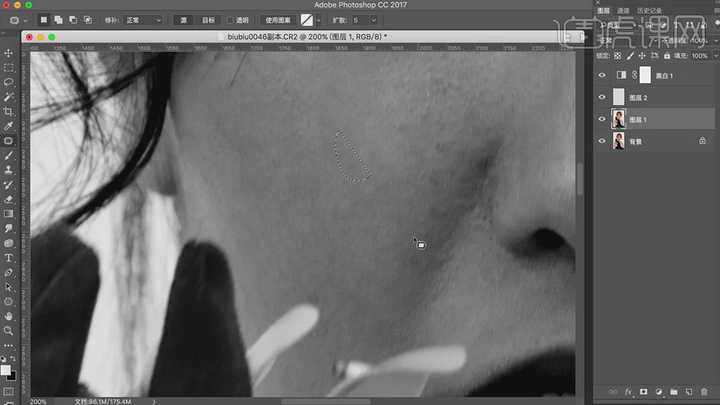The width and height of the screenshot is (720, 405).
Task: Select the Type tool
Action: tap(8, 258)
